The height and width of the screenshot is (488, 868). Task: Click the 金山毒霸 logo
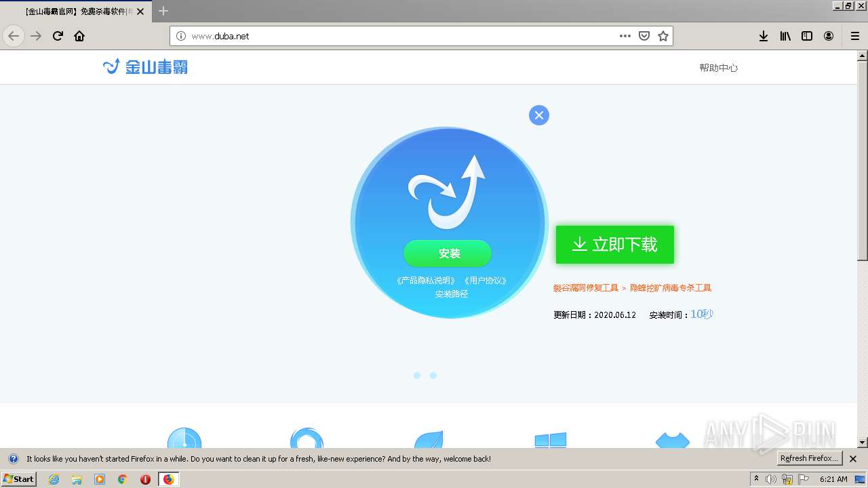coord(145,66)
